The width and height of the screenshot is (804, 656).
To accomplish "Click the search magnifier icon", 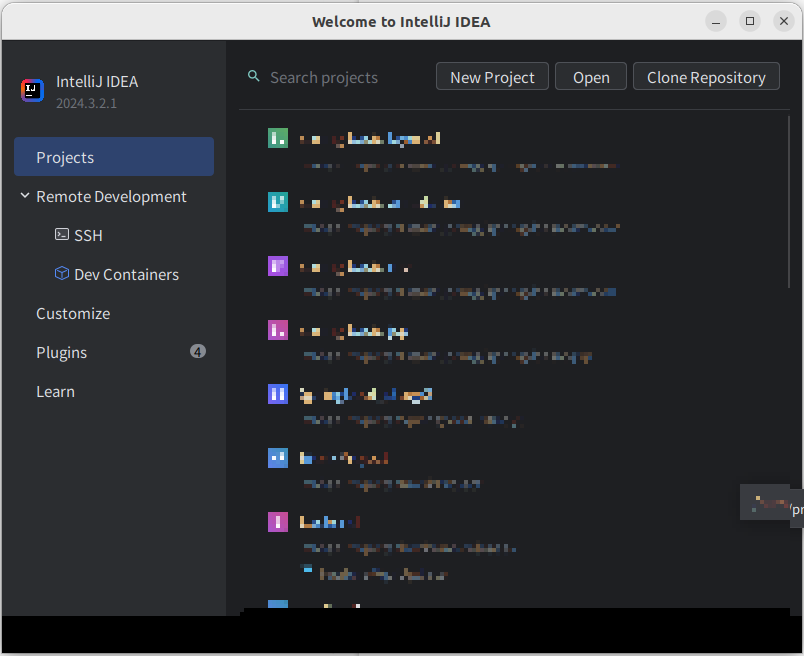I will (x=253, y=76).
